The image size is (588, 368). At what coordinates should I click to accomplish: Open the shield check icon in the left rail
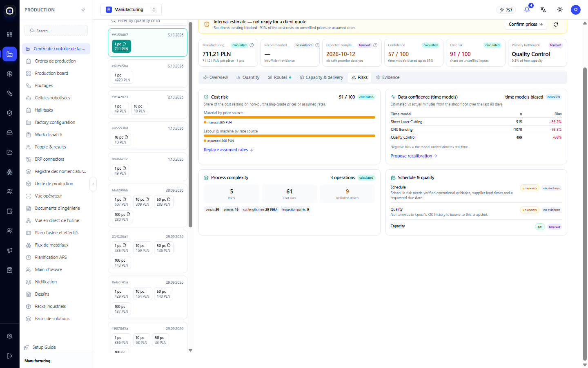10,113
